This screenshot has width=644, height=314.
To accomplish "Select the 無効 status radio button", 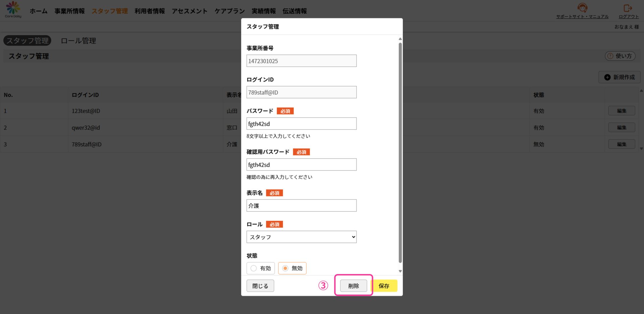I will tap(285, 268).
